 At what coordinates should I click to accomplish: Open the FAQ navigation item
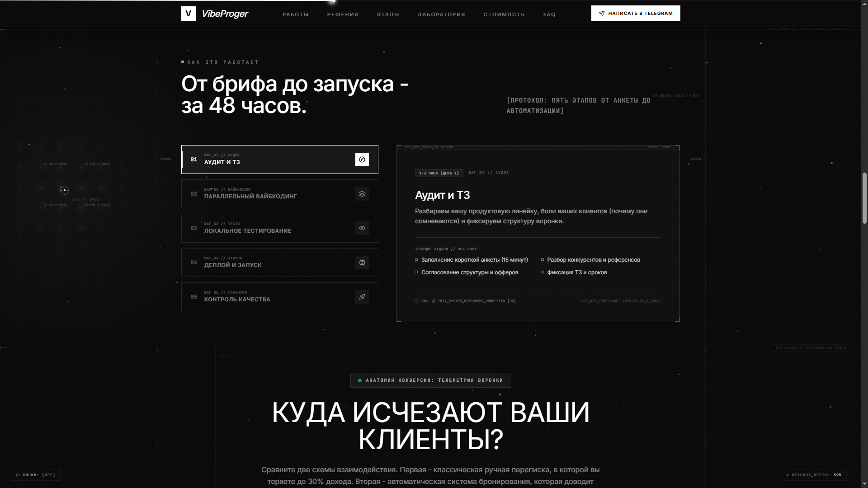[x=549, y=14]
